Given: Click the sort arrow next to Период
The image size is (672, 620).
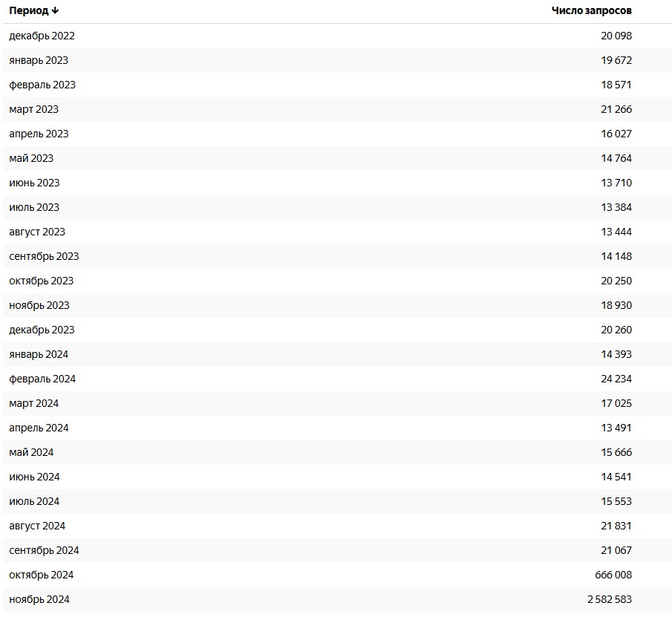Looking at the screenshot, I should (55, 10).
